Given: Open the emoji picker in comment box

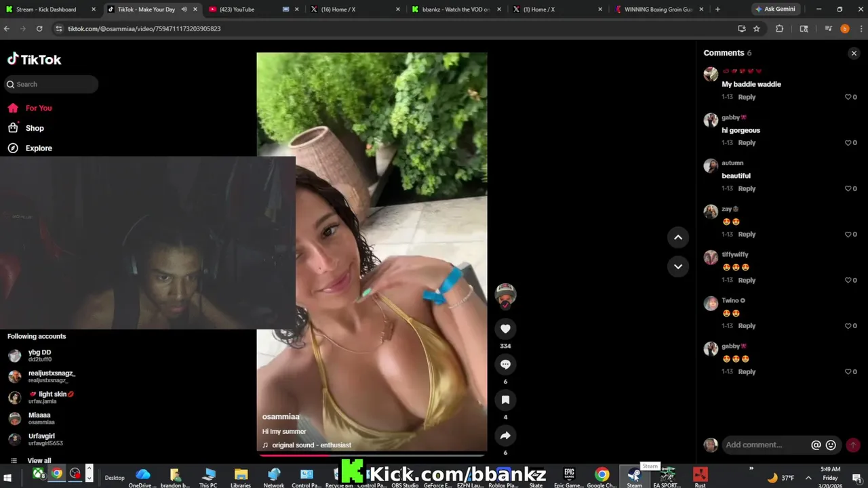Looking at the screenshot, I should click(831, 445).
